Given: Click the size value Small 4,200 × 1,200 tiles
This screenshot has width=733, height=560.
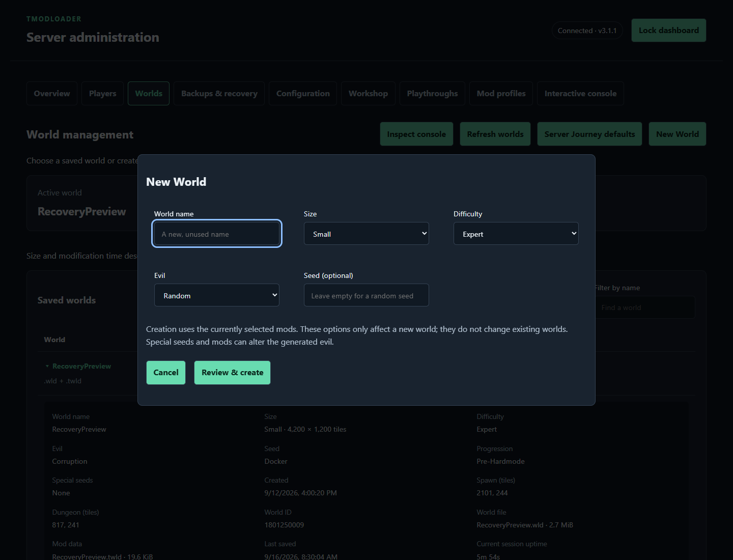Looking at the screenshot, I should click(305, 429).
